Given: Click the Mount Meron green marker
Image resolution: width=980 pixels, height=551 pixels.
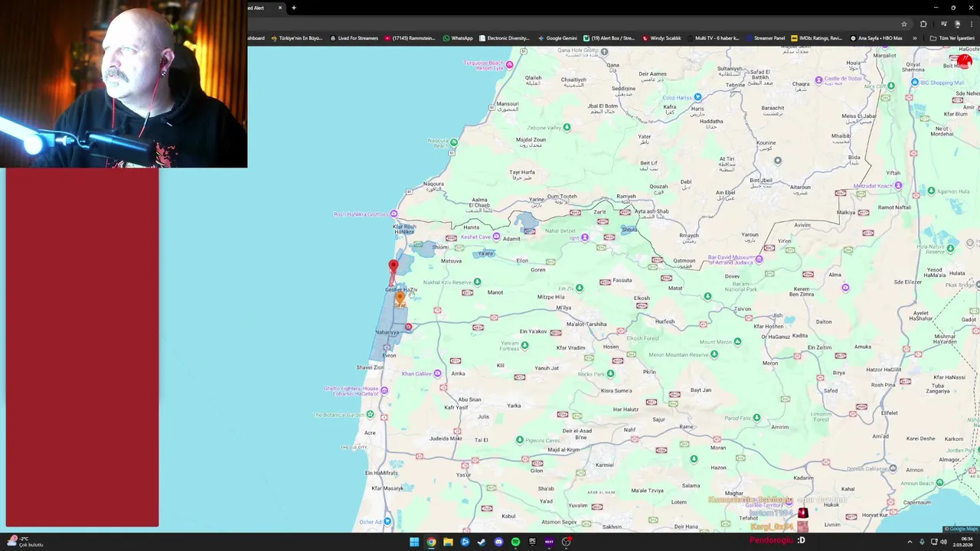Looking at the screenshot, I should pos(737,341).
